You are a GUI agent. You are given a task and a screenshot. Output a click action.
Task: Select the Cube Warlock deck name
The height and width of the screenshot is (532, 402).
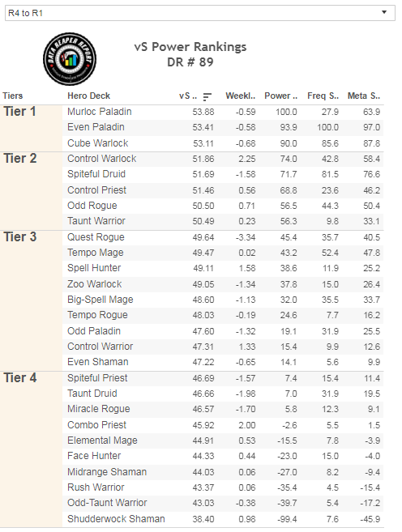pos(97,143)
